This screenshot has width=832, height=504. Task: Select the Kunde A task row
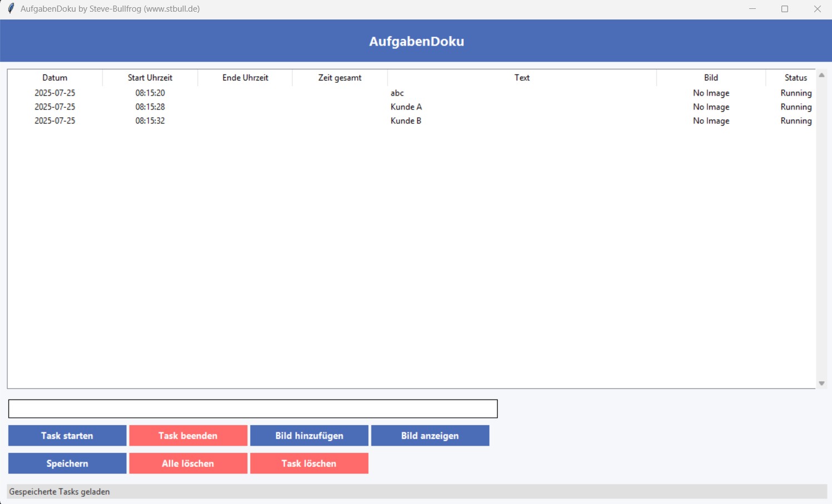tap(406, 107)
